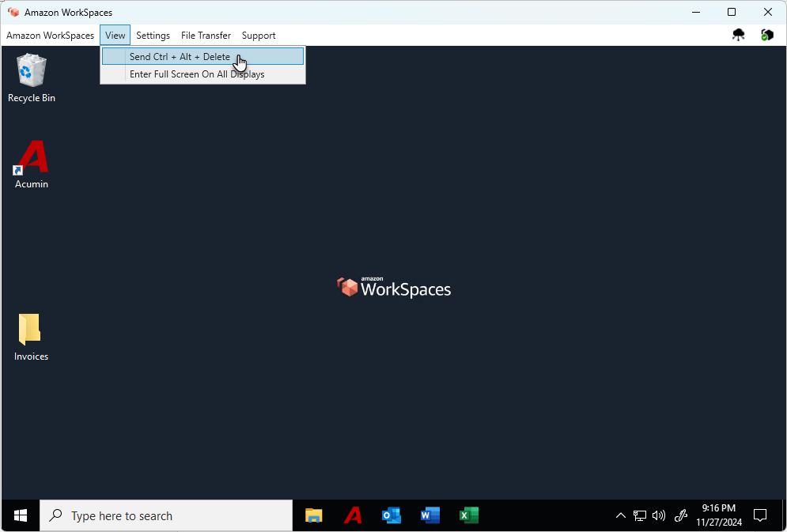Image resolution: width=787 pixels, height=532 pixels.
Task: Close the open View menu
Action: (115, 36)
